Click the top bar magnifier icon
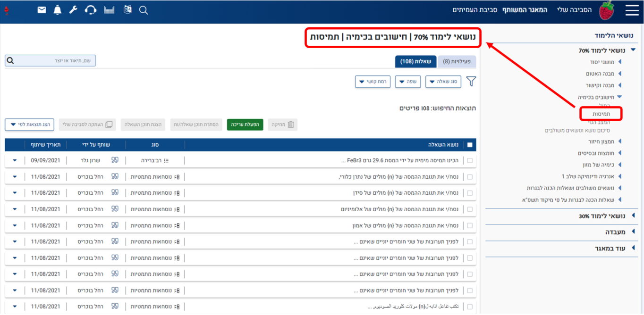 [x=144, y=10]
